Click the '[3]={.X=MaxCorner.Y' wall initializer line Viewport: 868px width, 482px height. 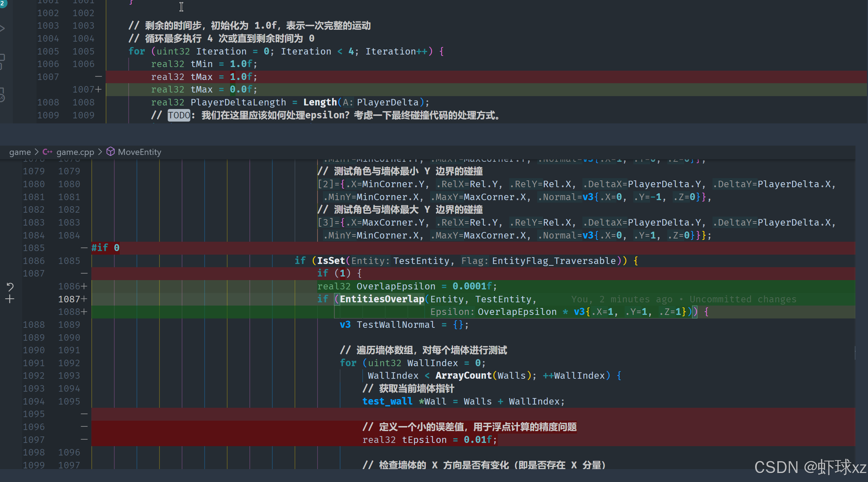click(x=577, y=222)
